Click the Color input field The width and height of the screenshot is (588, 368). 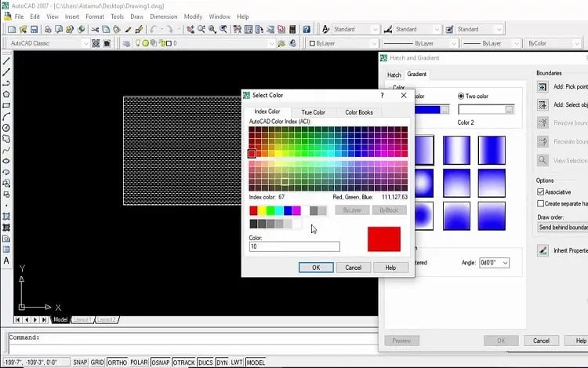pos(294,246)
